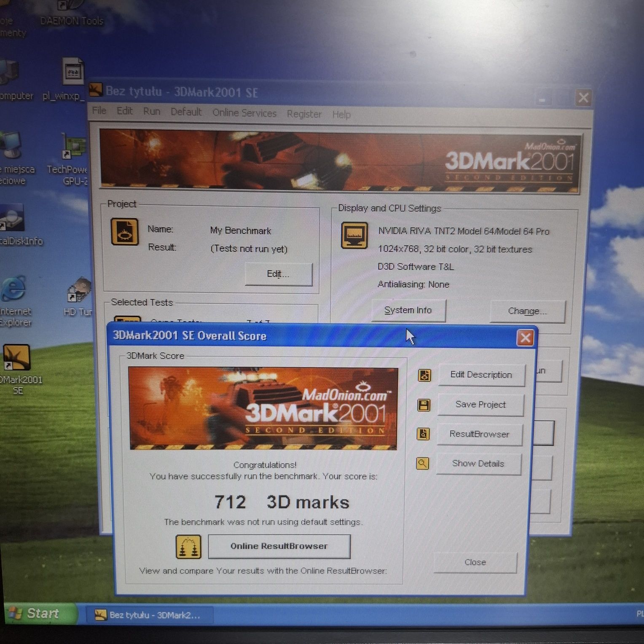Open DAEMON Tools desktop shortcut

point(71,13)
